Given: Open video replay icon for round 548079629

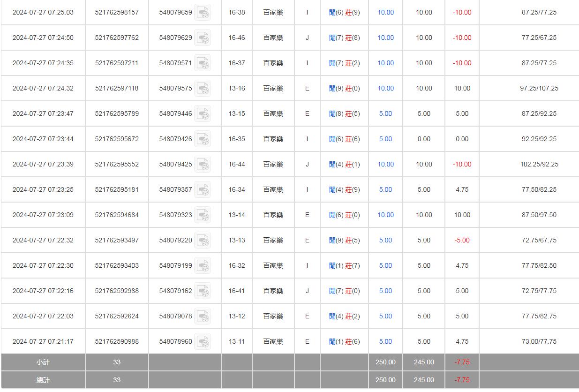Looking at the screenshot, I should (x=203, y=38).
